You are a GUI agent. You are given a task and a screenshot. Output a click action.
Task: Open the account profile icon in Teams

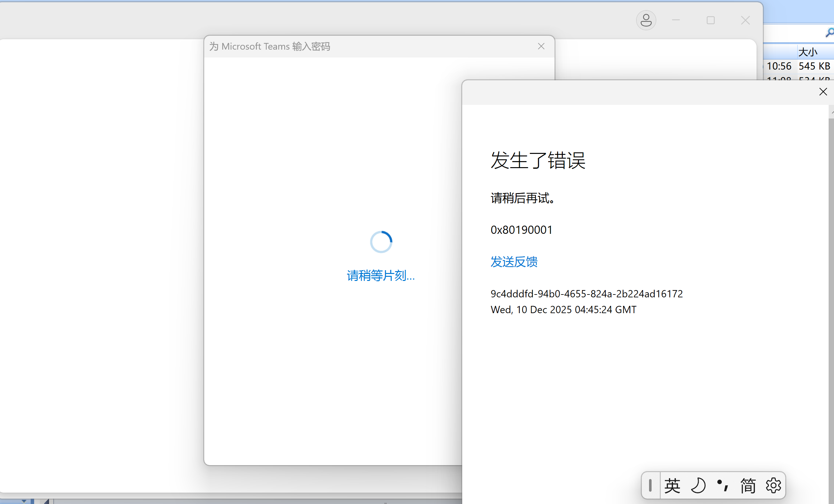646,20
